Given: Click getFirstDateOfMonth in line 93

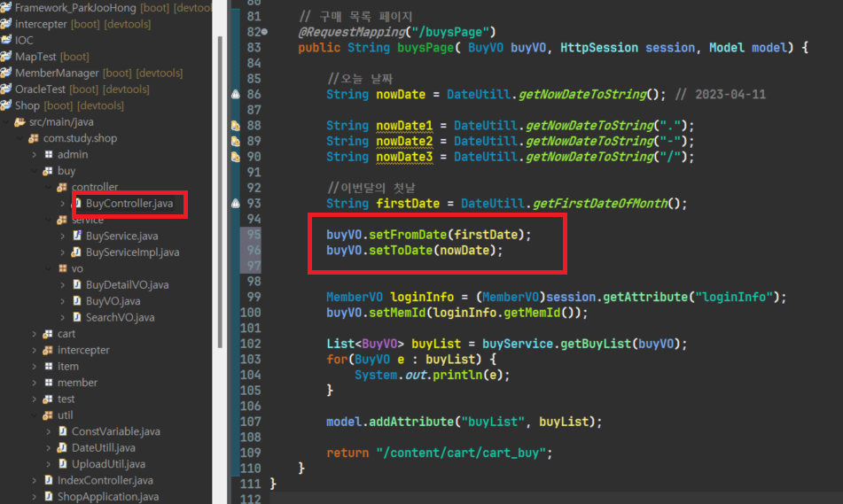Looking at the screenshot, I should (600, 204).
